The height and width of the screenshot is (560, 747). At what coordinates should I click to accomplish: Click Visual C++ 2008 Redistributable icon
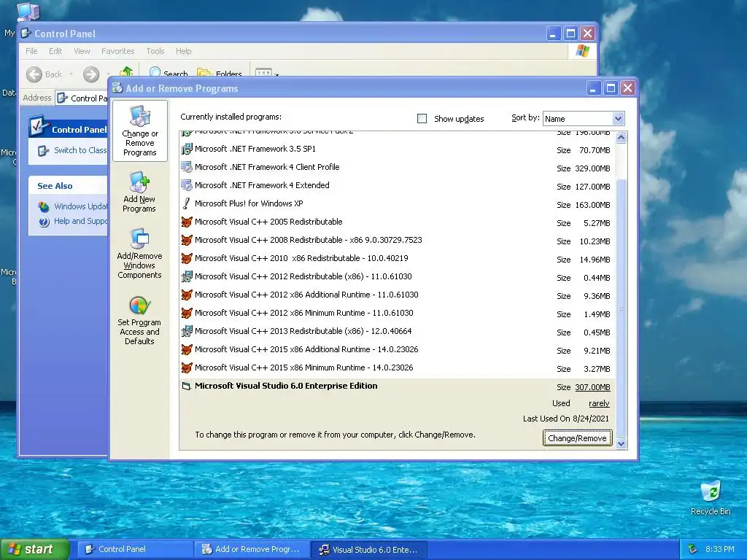click(187, 240)
